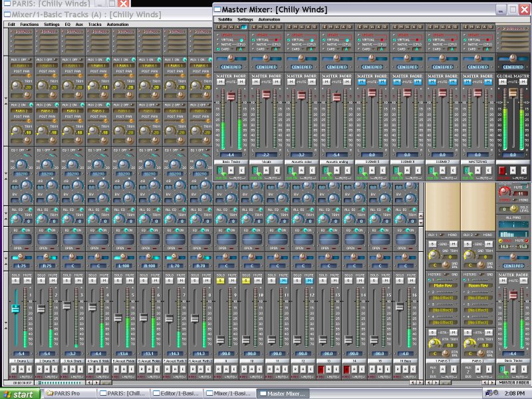532x399 pixels.
Task: Click Global Master fader handle
Action: [x=513, y=92]
